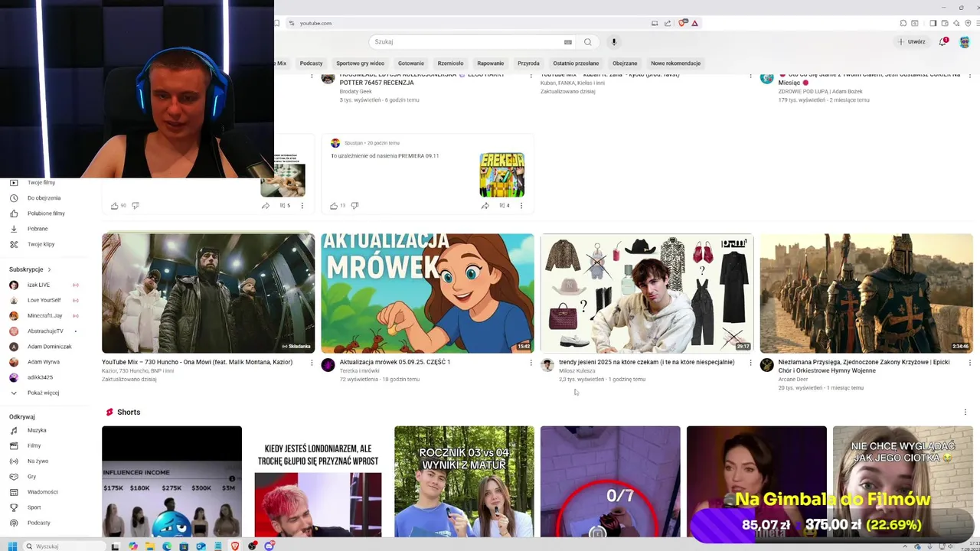The width and height of the screenshot is (980, 551).
Task: Select the Obejrzane filter chip
Action: click(x=625, y=64)
